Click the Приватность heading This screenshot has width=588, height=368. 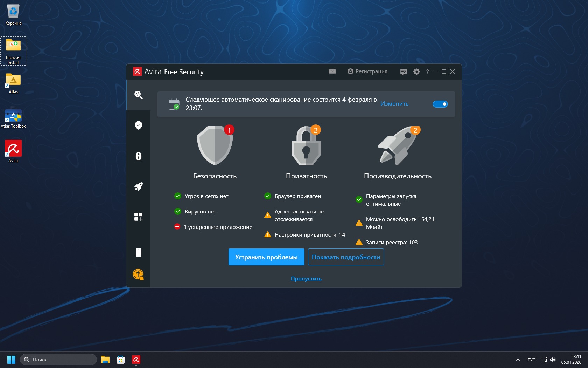pyautogui.click(x=306, y=176)
